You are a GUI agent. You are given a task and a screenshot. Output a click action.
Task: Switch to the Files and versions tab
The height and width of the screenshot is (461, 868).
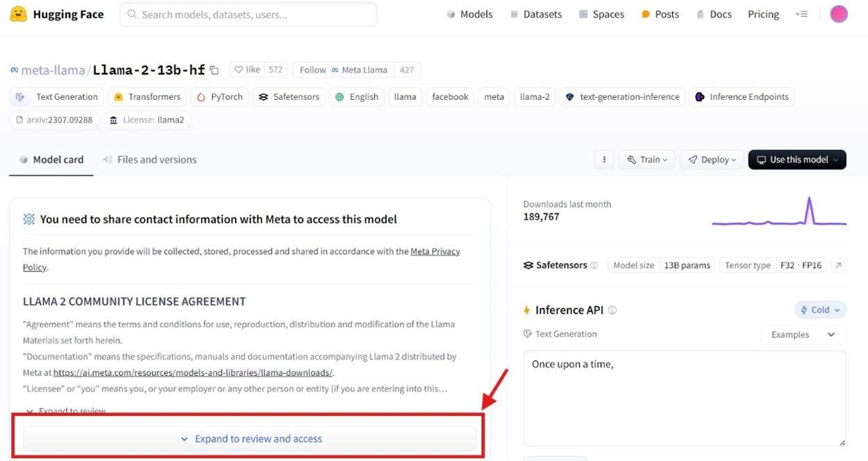point(149,160)
